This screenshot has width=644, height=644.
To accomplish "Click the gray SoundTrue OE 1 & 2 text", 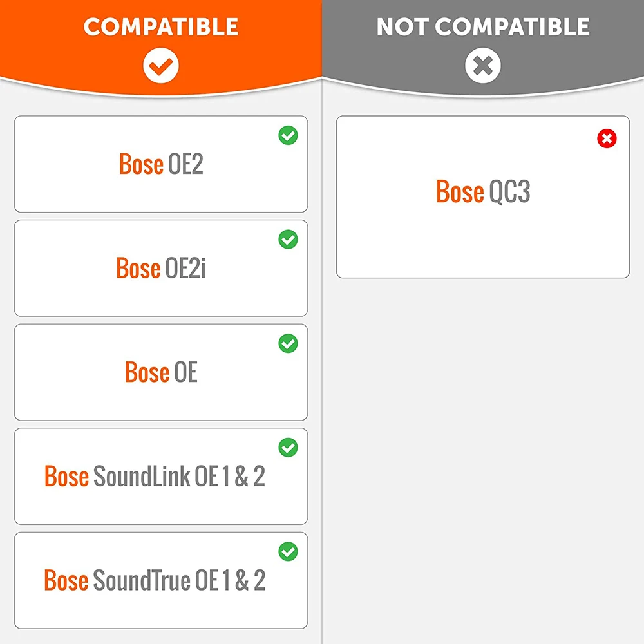I will click(x=179, y=581).
